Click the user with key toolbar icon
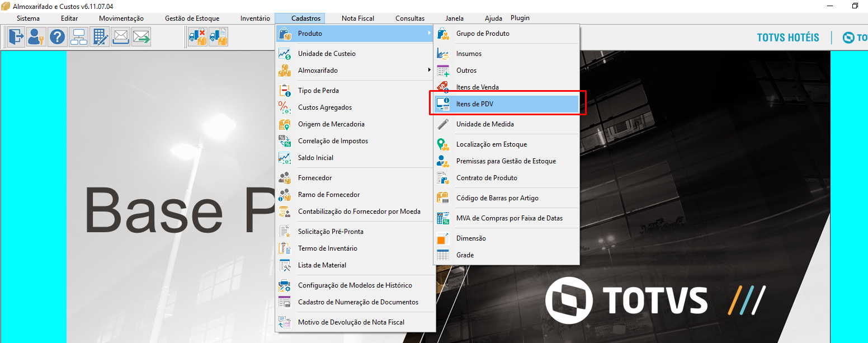Image resolution: width=868 pixels, height=343 pixels. [37, 37]
